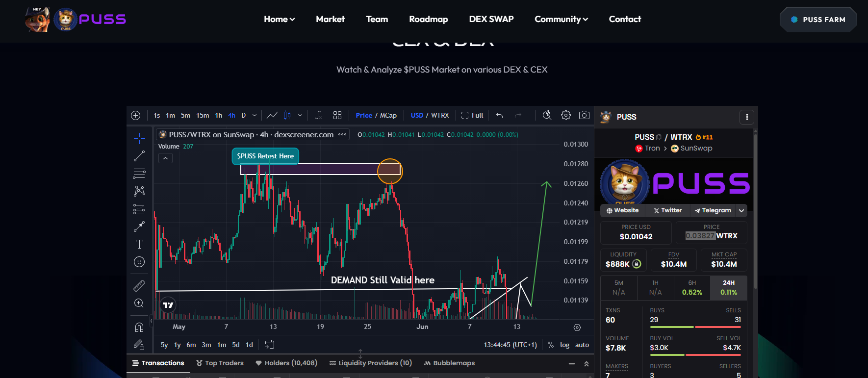
Task: Toggle auto scale on price axis
Action: click(x=582, y=345)
